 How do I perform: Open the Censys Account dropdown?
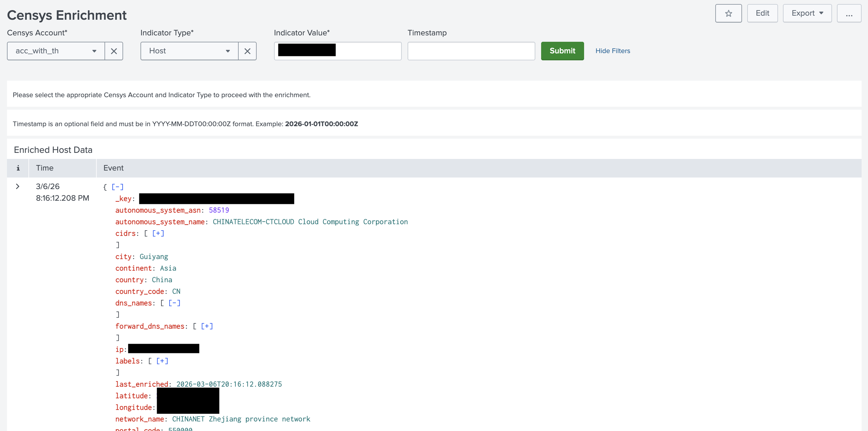click(56, 51)
